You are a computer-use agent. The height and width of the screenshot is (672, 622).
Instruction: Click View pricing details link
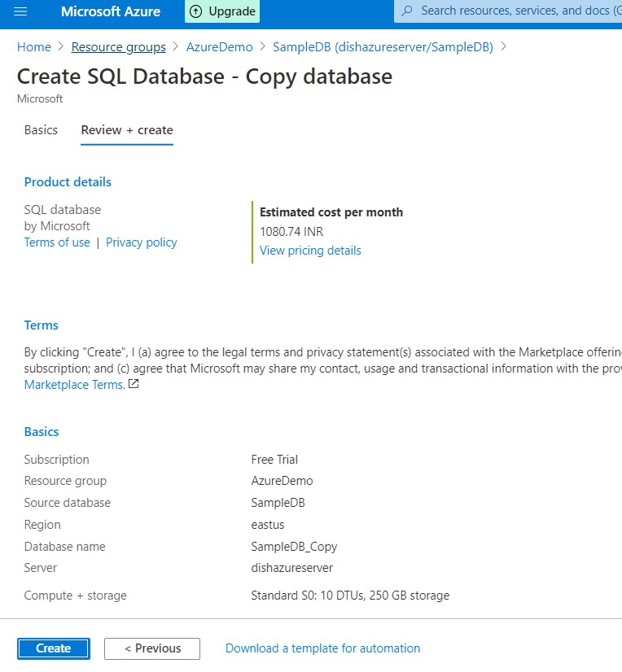[x=310, y=251]
